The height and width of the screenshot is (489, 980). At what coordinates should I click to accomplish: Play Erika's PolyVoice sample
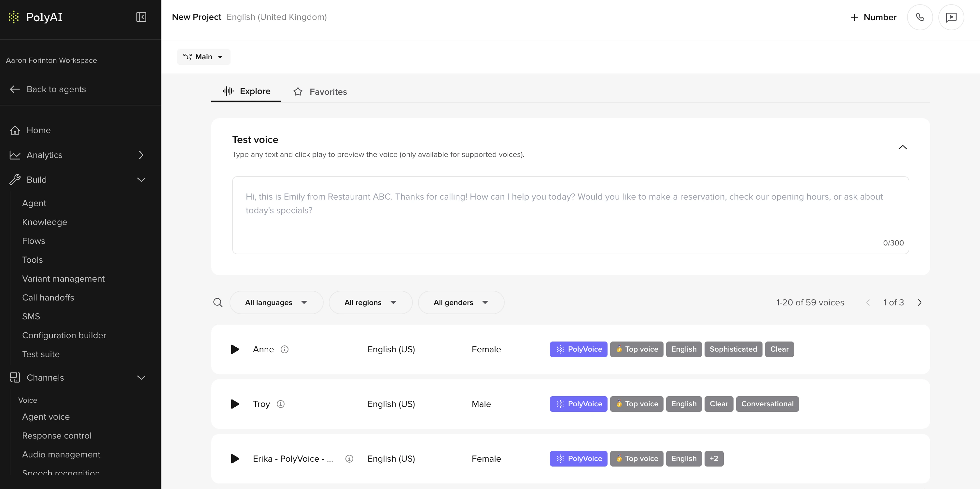[235, 458]
